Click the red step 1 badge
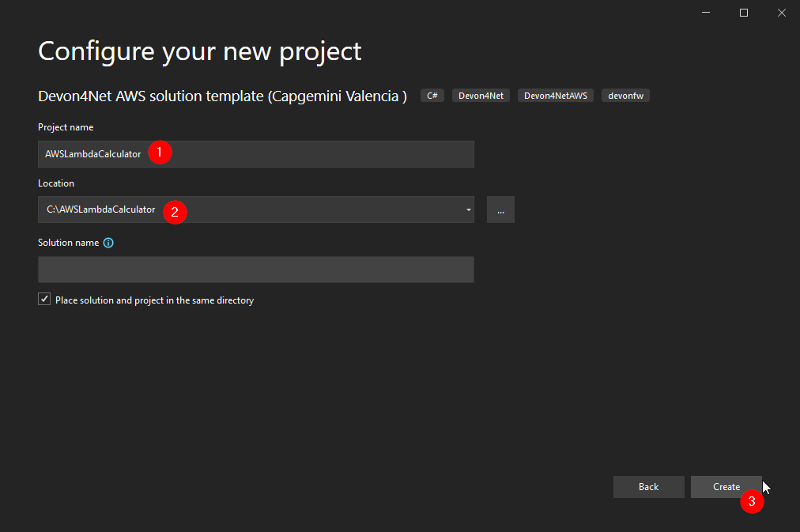The width and height of the screenshot is (800, 532). pos(160,152)
